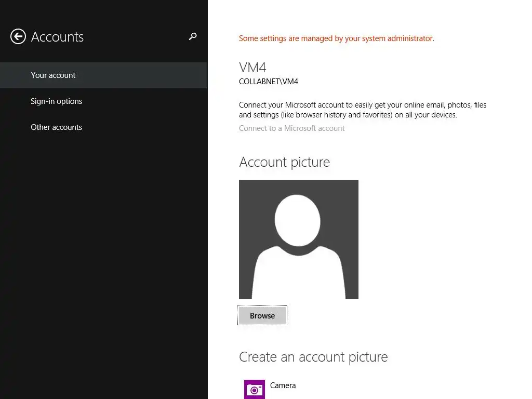Select Your account in the sidebar
This screenshot has width=532, height=399.
click(x=53, y=75)
